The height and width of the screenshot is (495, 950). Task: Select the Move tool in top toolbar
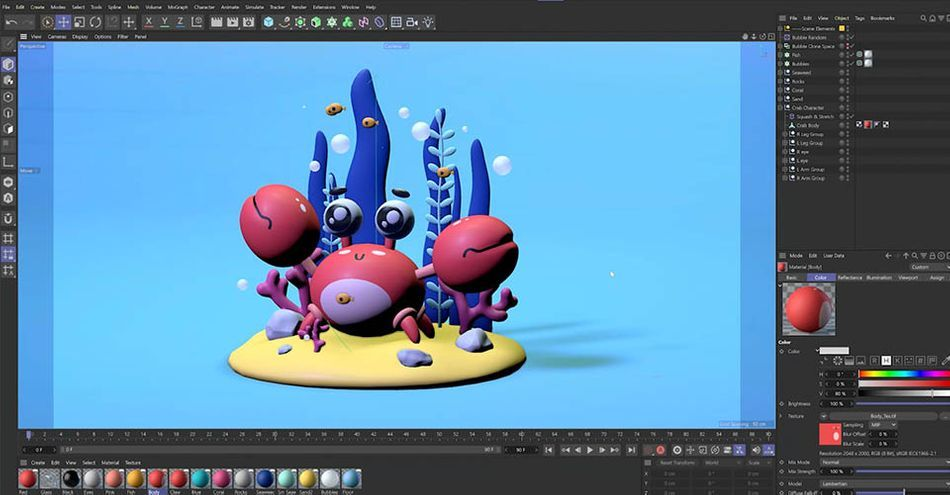click(x=63, y=22)
